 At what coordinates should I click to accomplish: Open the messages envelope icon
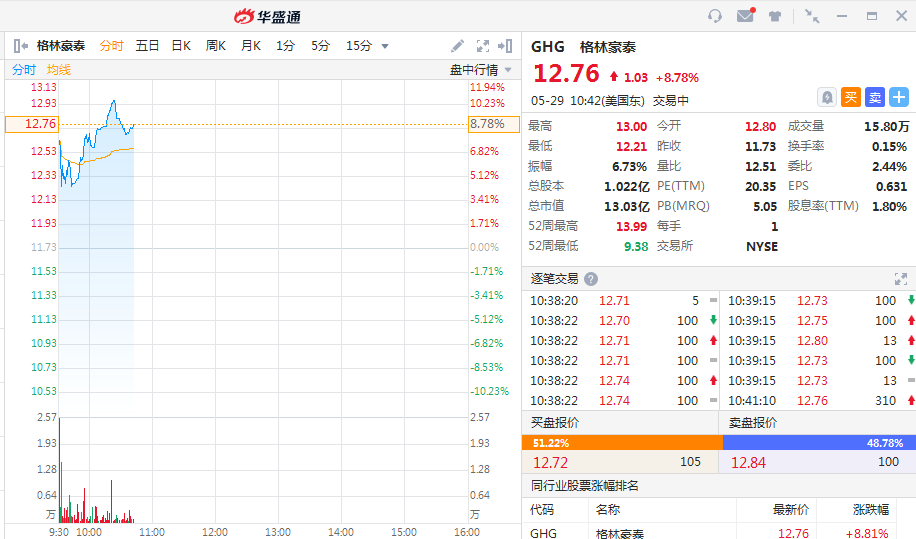(744, 16)
